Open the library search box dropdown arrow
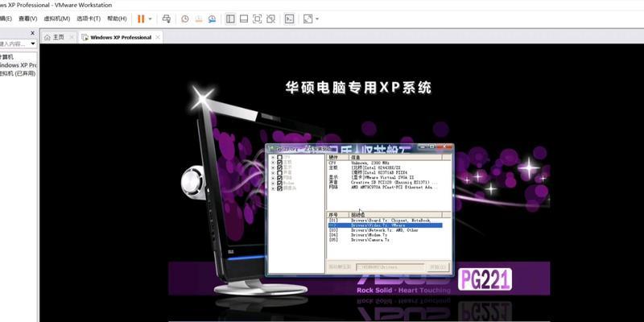 pos(33,43)
